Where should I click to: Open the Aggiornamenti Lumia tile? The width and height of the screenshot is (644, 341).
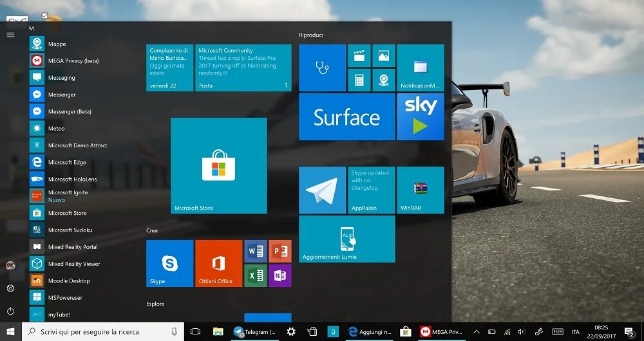pos(347,239)
